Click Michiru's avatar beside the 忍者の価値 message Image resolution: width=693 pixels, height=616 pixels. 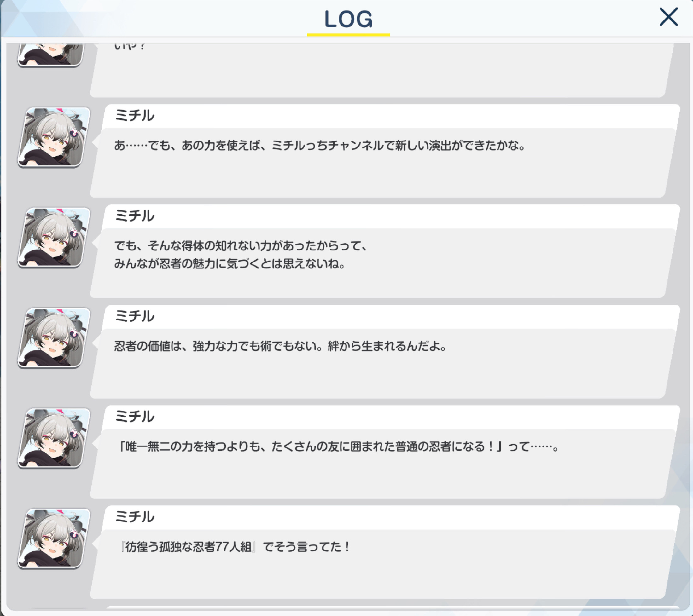tap(54, 338)
